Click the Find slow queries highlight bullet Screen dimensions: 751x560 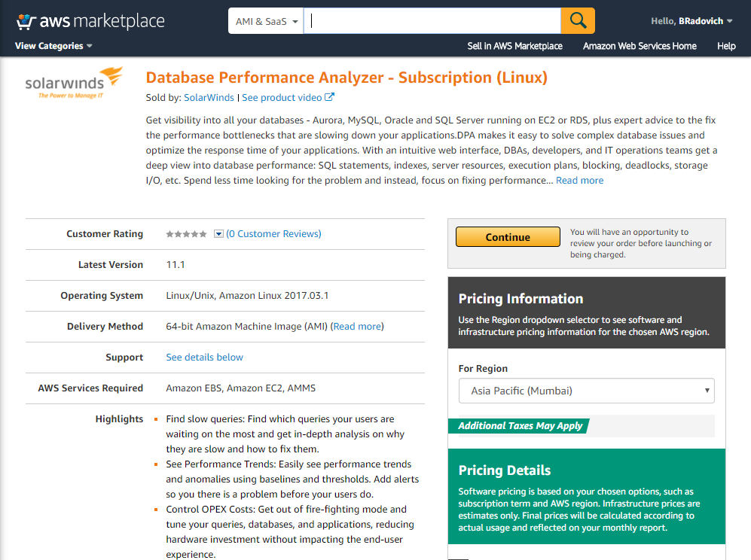pos(285,434)
